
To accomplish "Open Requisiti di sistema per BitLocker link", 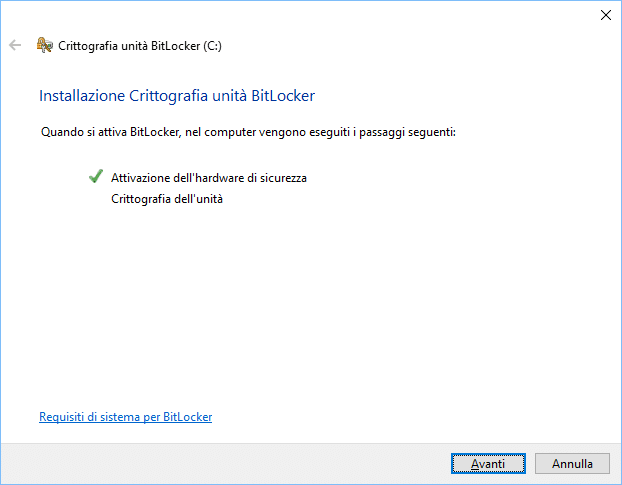I will (x=125, y=417).
